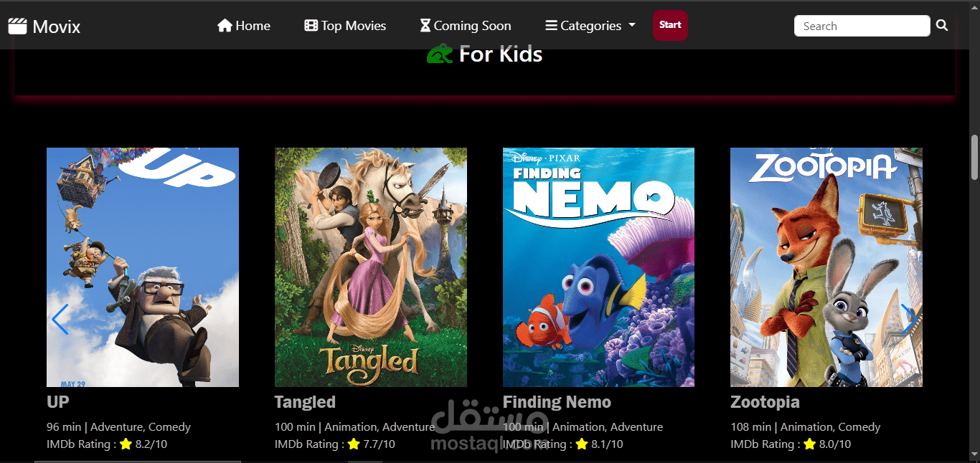Focus the Search input field
Viewport: 980px width, 463px height.
862,26
